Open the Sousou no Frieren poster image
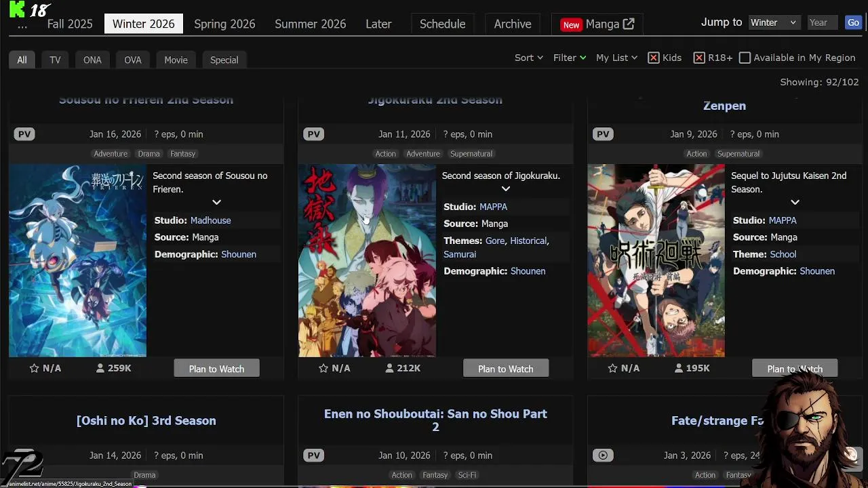The width and height of the screenshot is (868, 488). point(77,260)
